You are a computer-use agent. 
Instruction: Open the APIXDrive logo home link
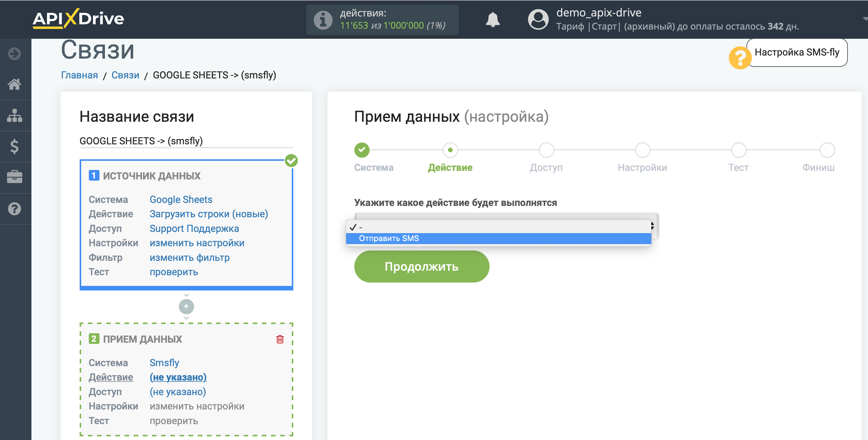(x=78, y=19)
